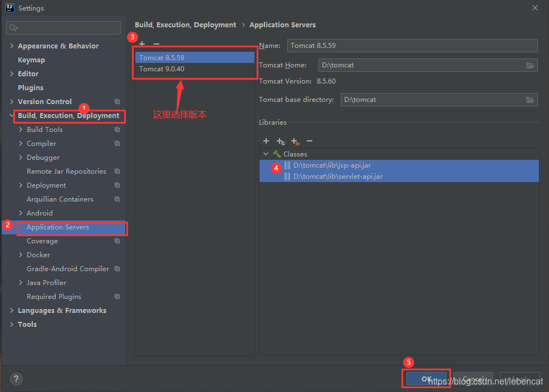Open Required Plugins settings page
The image size is (549, 392).
click(x=54, y=297)
